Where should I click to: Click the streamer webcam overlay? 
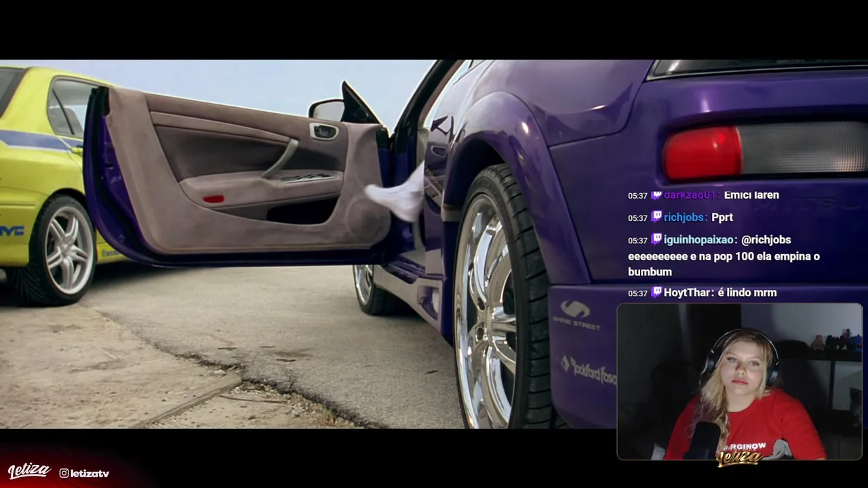(x=739, y=382)
